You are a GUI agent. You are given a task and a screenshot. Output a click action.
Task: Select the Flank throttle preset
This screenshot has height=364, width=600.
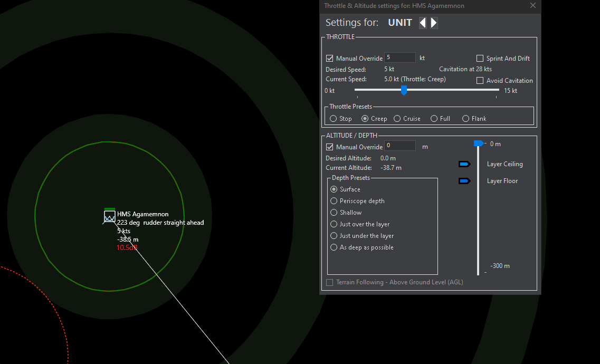point(465,119)
